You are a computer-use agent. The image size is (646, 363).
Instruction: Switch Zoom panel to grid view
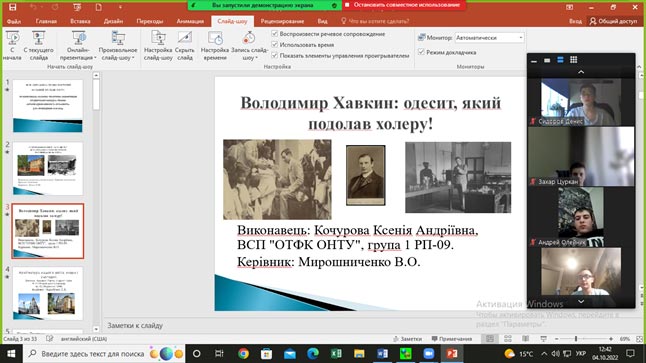(x=573, y=60)
